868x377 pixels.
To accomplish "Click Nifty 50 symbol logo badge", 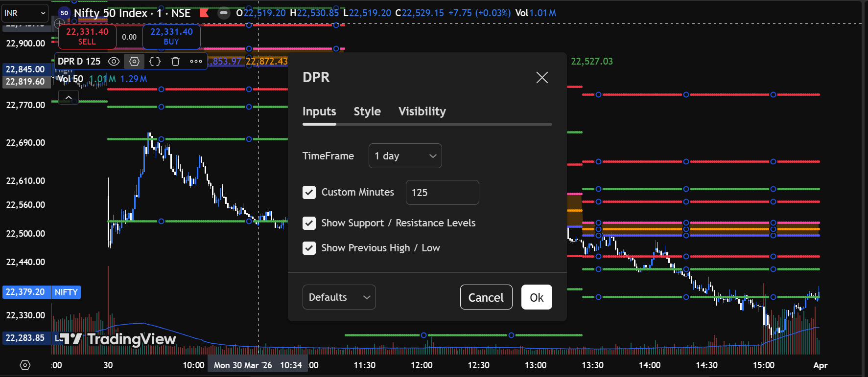I will pyautogui.click(x=64, y=13).
